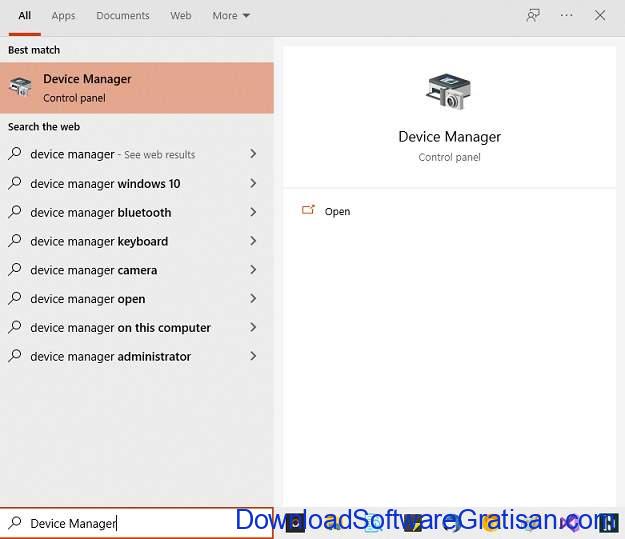
Task: Click the feedback person icon
Action: tap(533, 16)
